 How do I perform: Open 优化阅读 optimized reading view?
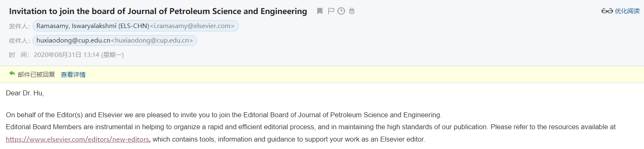pyautogui.click(x=627, y=11)
